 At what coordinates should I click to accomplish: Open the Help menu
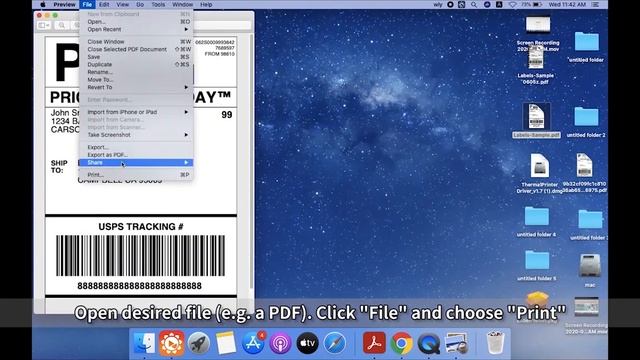206,4
